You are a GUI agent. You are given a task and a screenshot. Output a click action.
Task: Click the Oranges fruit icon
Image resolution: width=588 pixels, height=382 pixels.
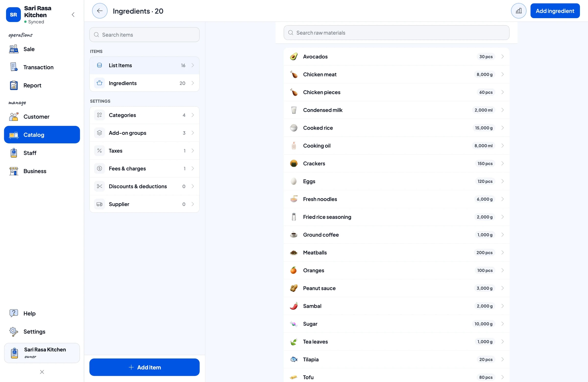[x=294, y=270]
